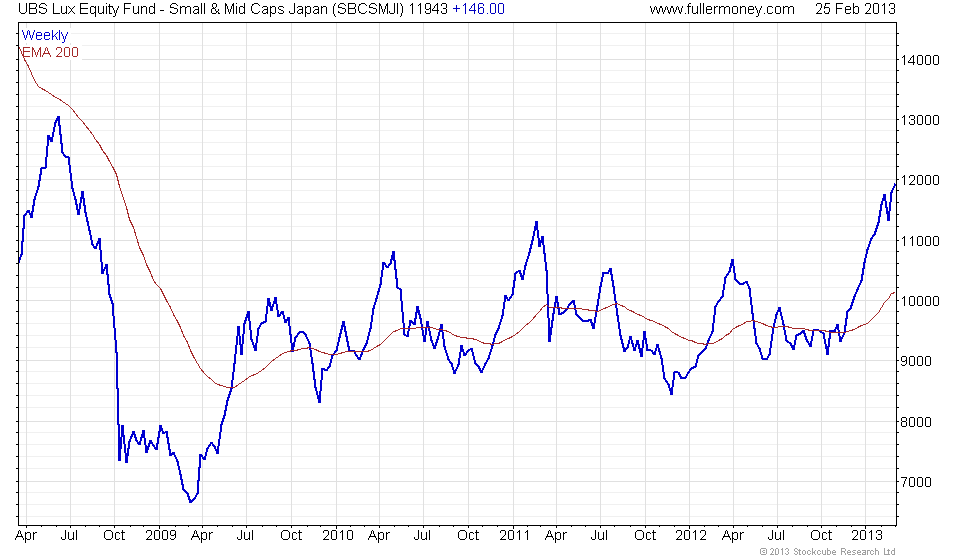Click the 2013 year label on time axis
The image size is (980, 560).
tap(867, 536)
